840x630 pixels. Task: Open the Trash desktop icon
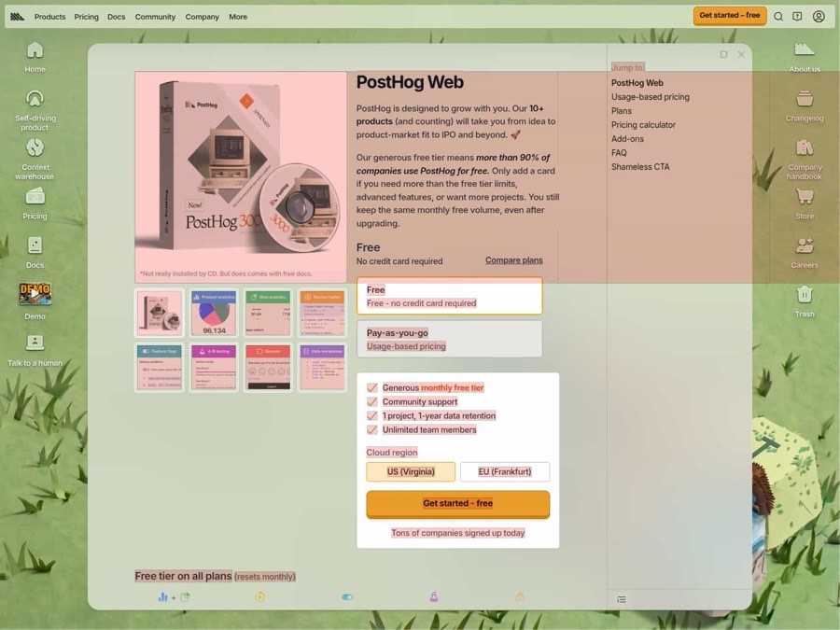805,301
